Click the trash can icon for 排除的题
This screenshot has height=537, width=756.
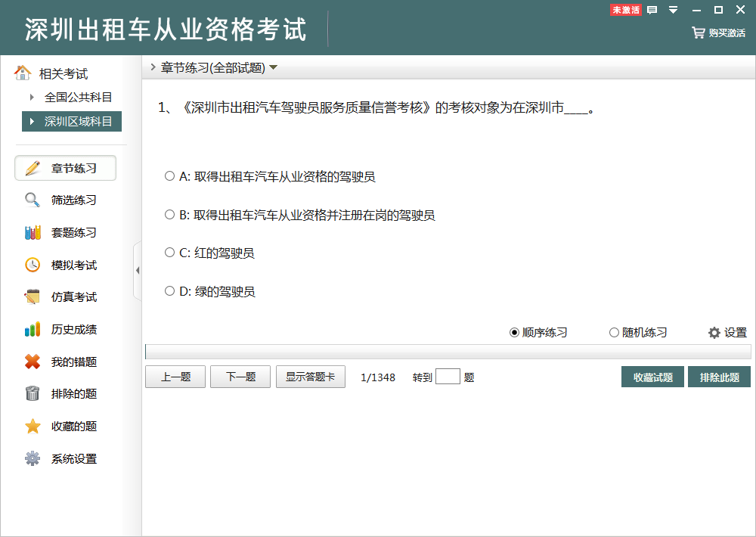(33, 394)
